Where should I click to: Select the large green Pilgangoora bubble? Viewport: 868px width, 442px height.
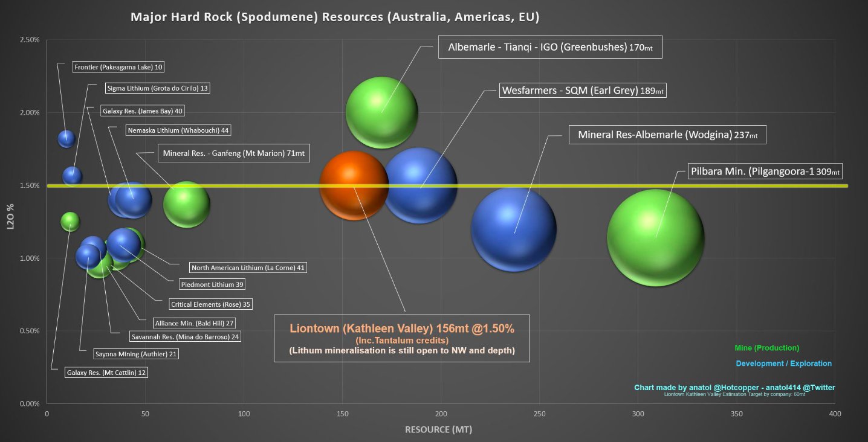click(x=656, y=237)
